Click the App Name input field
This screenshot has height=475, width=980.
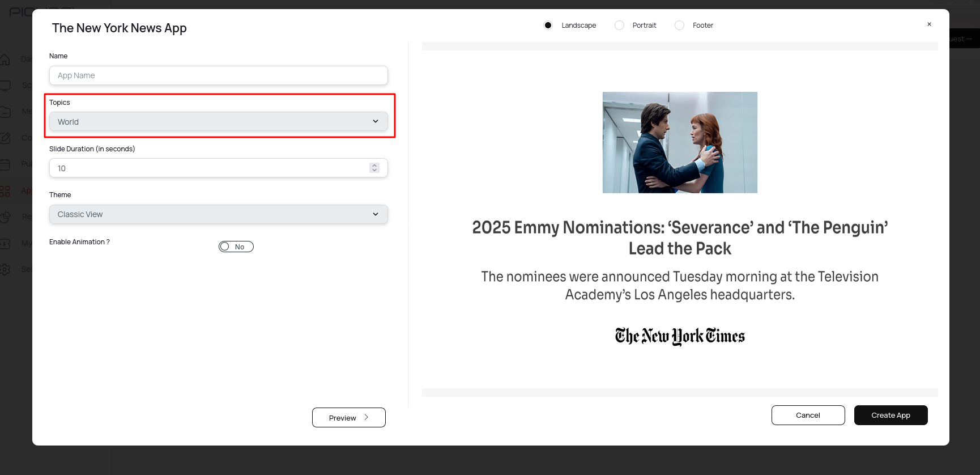[x=218, y=75]
